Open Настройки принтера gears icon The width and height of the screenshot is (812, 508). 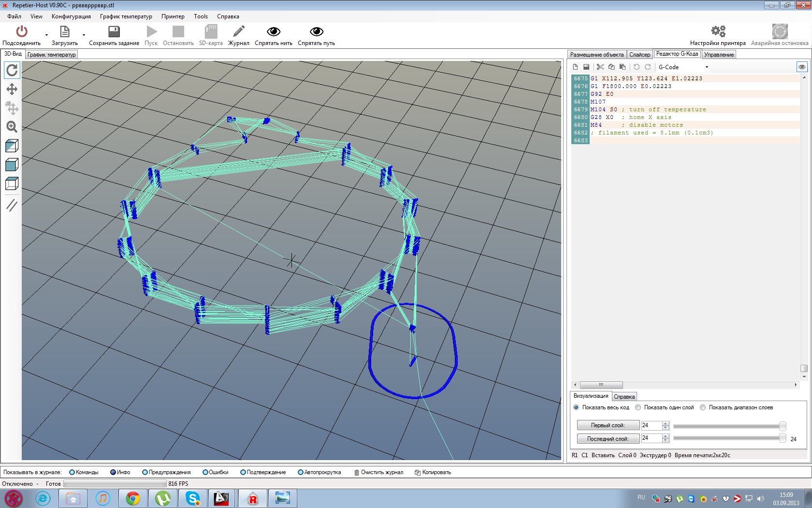[x=718, y=32]
